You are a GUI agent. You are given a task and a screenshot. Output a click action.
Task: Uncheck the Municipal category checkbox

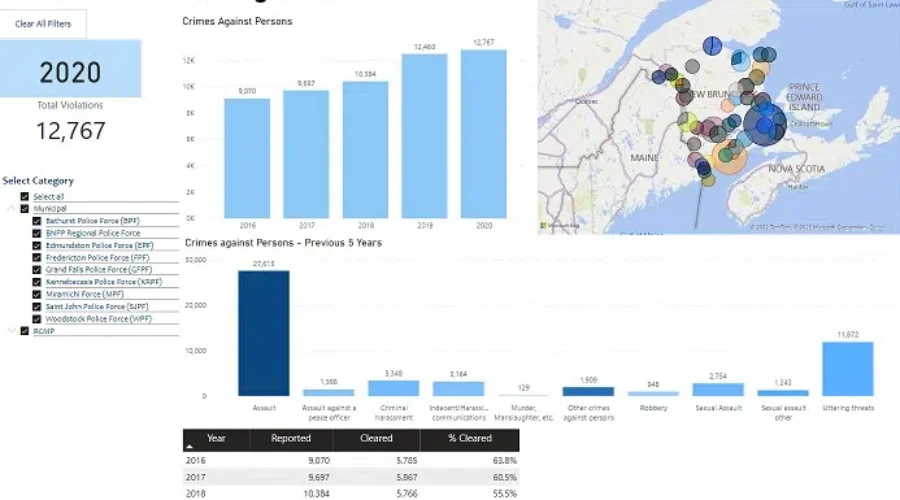pos(25,208)
